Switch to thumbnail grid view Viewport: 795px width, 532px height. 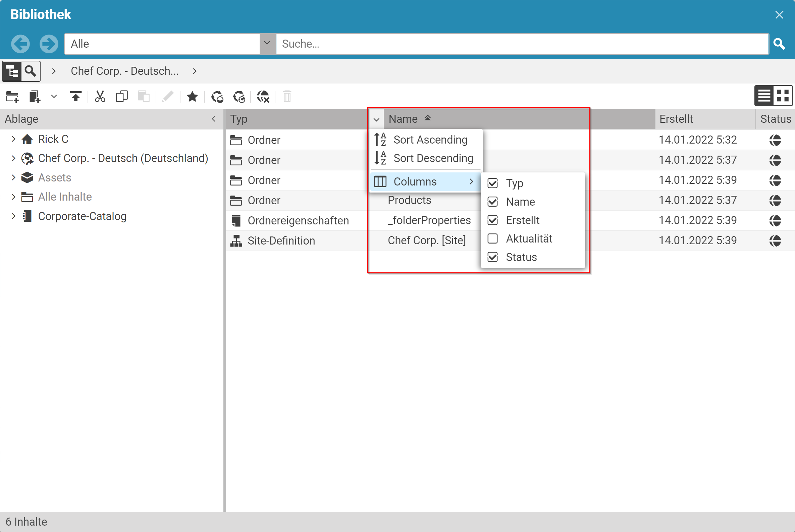tap(783, 96)
